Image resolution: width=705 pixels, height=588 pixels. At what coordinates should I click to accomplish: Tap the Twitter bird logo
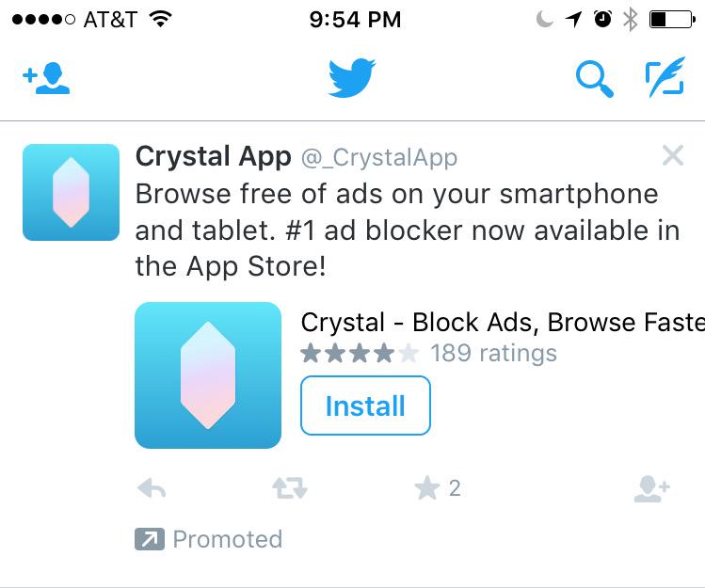coord(352,78)
